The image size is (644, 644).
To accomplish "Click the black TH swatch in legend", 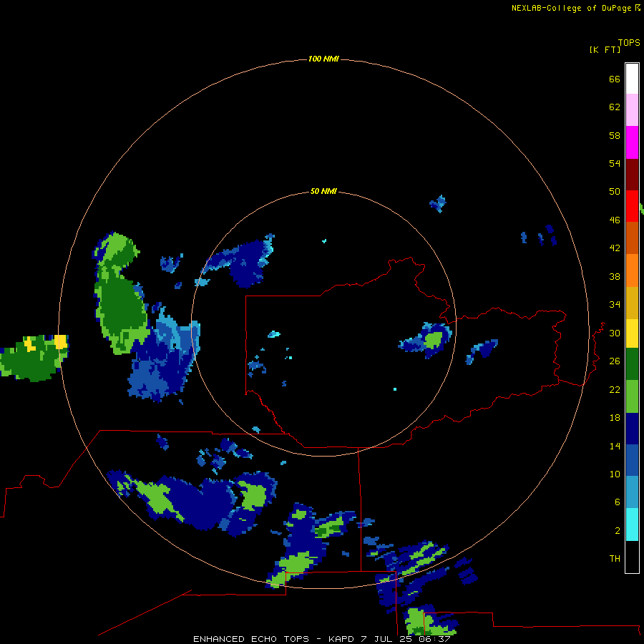I will [x=632, y=557].
